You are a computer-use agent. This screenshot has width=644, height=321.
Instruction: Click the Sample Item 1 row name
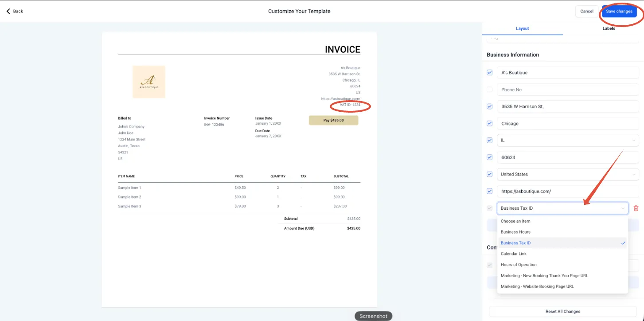coord(129,188)
